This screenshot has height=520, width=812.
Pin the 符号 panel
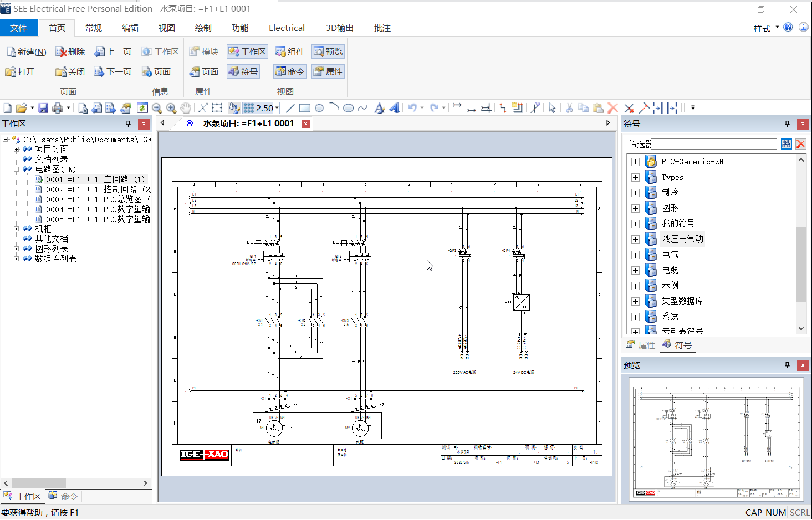pos(787,123)
